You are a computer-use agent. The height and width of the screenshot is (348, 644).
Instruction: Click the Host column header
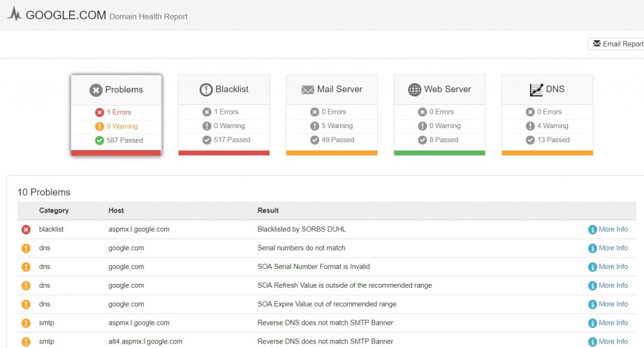[x=116, y=210]
